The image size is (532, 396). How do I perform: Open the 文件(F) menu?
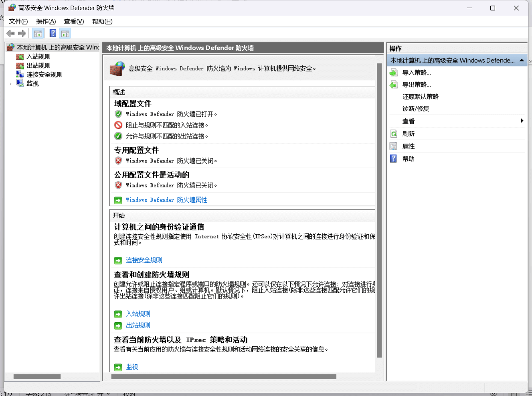(18, 21)
